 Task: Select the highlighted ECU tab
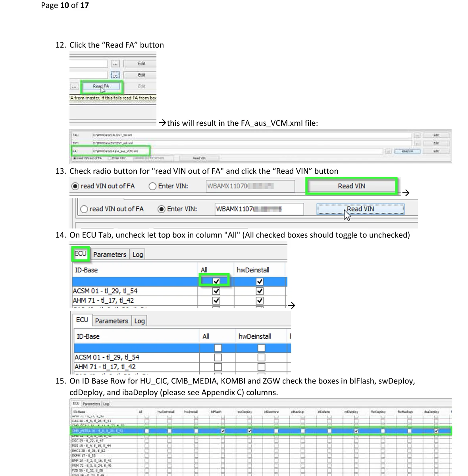[x=81, y=253]
